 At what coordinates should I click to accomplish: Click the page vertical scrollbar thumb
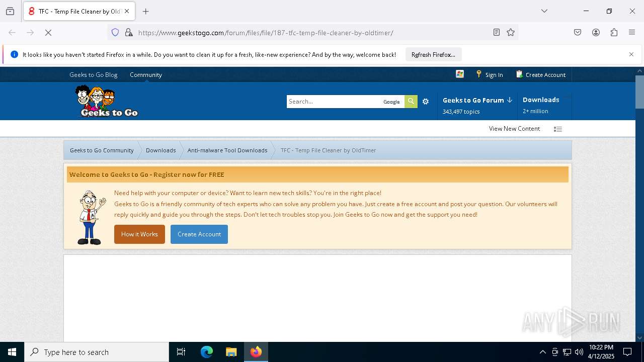pyautogui.click(x=639, y=92)
